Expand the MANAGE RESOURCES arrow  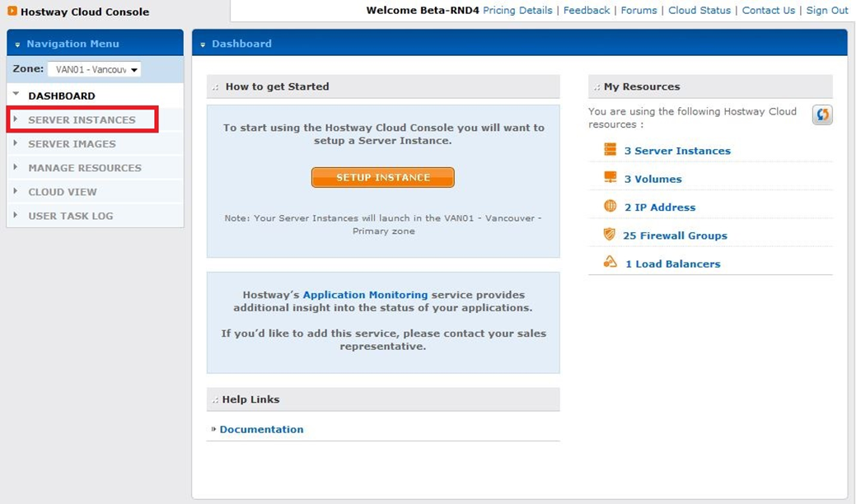(x=16, y=167)
